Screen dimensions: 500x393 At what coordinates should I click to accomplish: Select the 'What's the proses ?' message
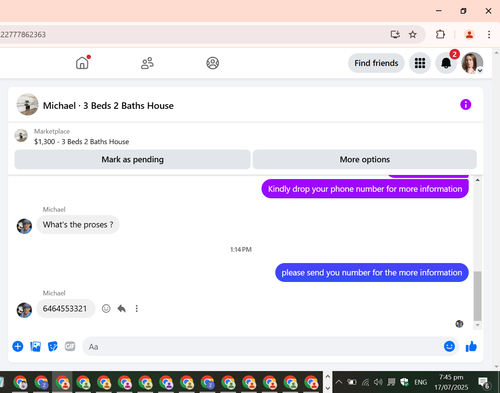coord(78,225)
